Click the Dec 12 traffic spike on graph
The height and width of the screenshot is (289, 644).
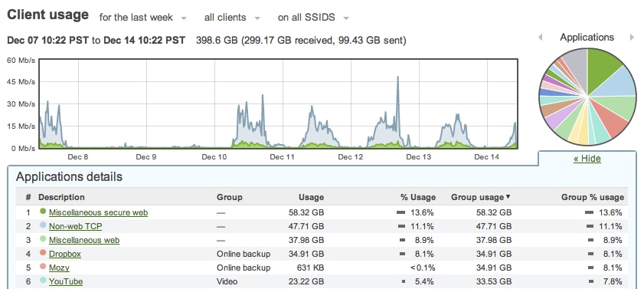pyautogui.click(x=397, y=78)
